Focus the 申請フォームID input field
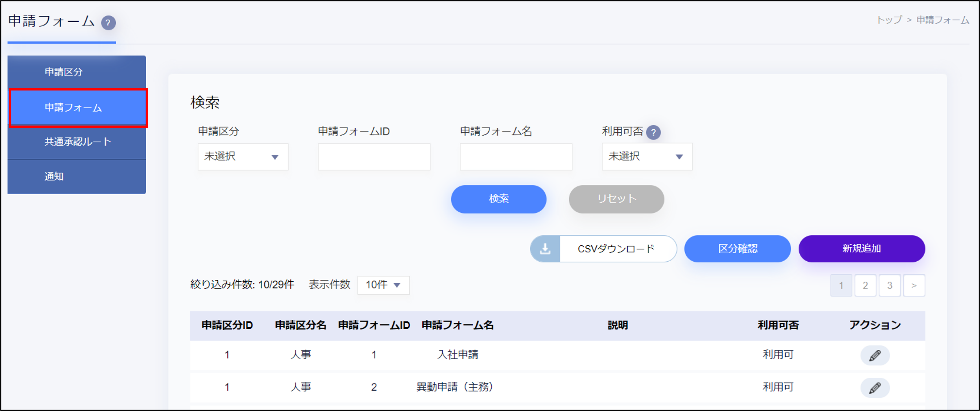 [374, 157]
